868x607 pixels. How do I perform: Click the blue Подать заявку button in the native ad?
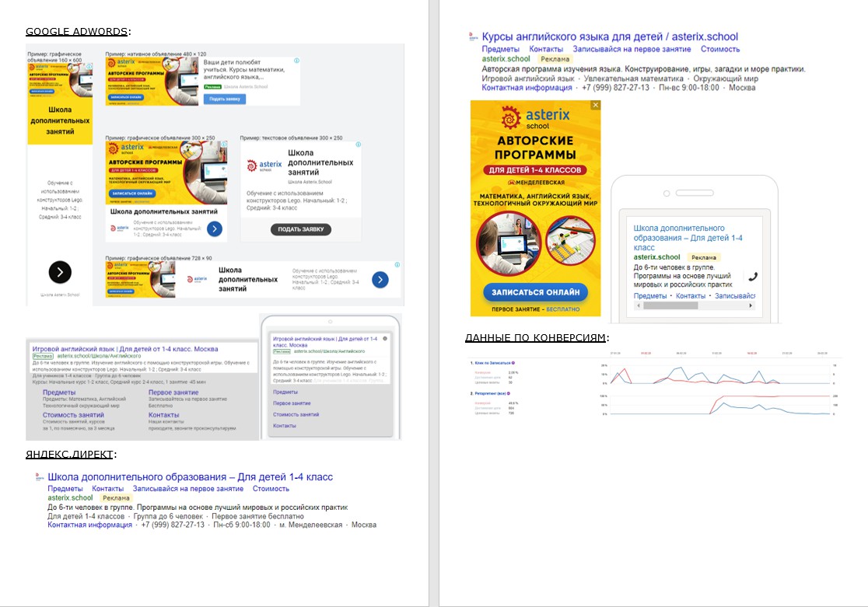225,99
